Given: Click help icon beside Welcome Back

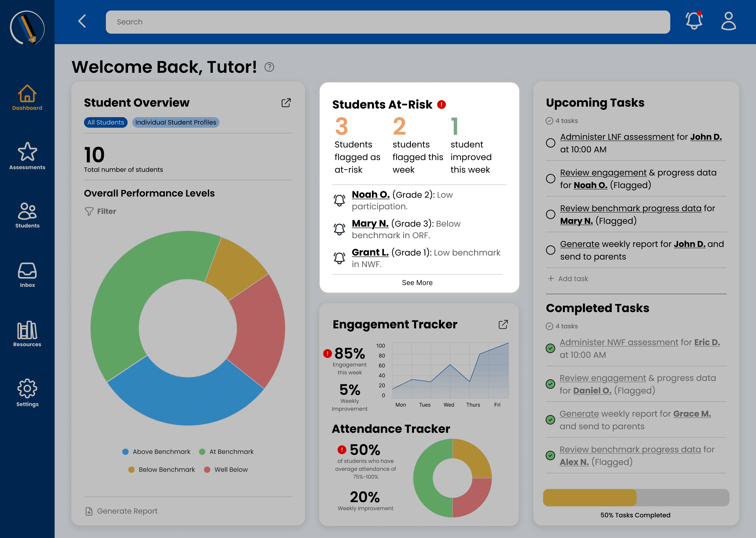Looking at the screenshot, I should (x=269, y=67).
